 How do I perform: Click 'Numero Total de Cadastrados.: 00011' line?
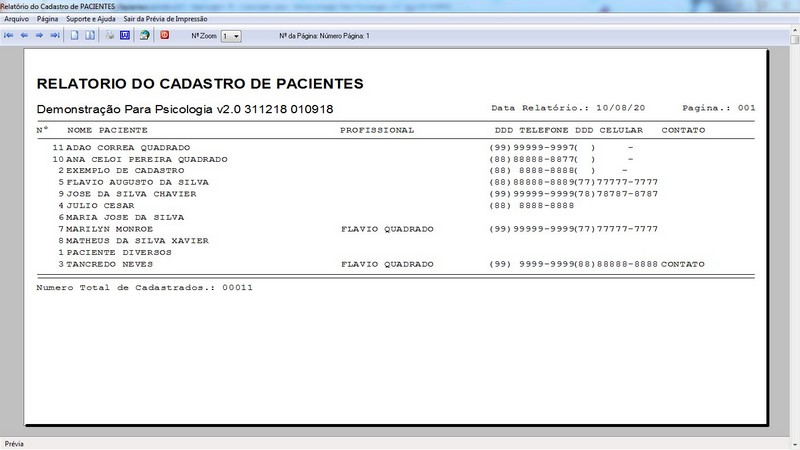pos(144,287)
